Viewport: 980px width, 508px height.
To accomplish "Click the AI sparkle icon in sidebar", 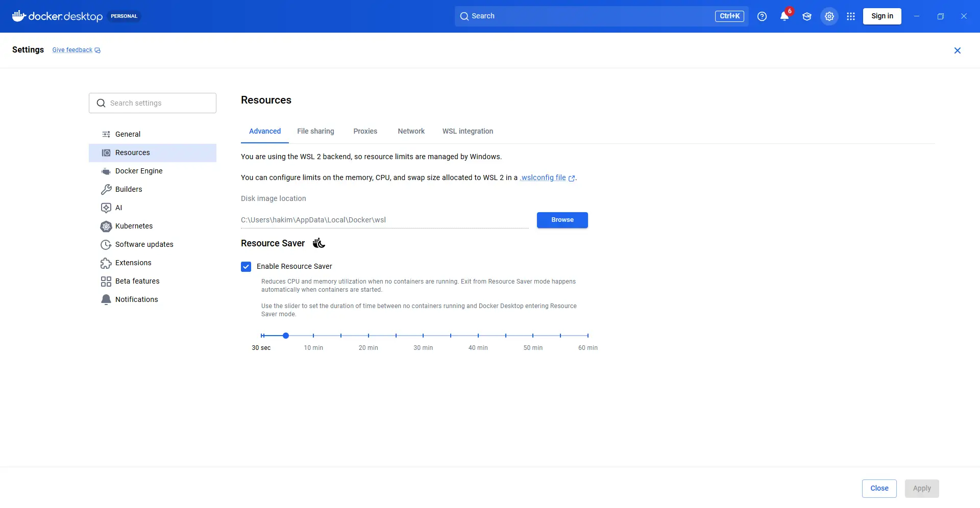I will (106, 208).
